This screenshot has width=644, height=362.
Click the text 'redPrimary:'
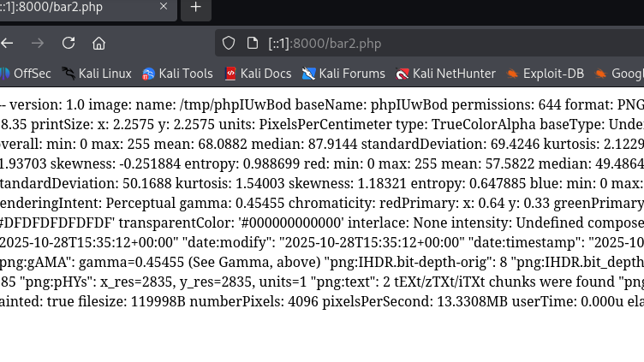point(417,204)
